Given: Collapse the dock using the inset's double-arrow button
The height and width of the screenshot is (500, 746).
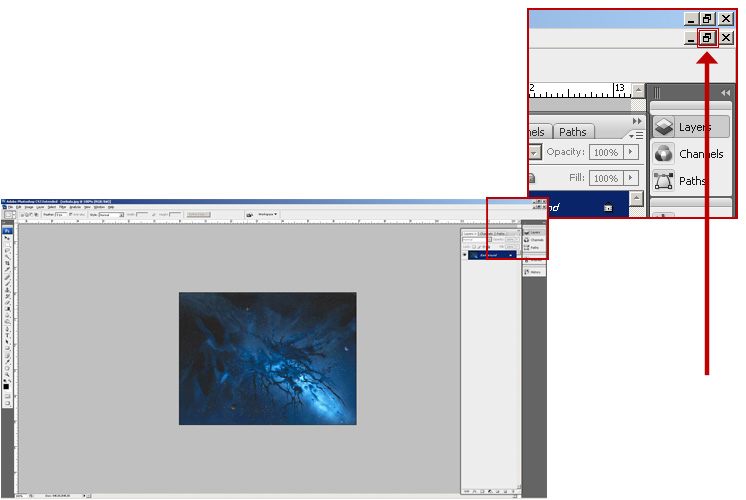Looking at the screenshot, I should pos(726,92).
